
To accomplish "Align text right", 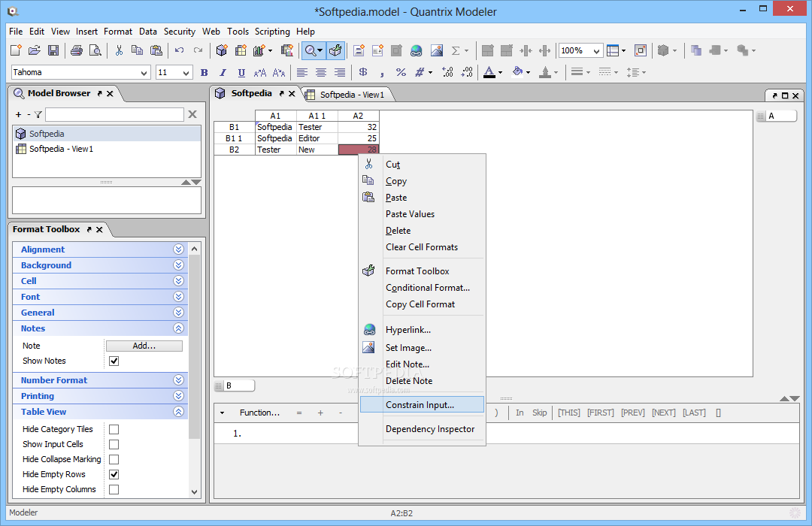I will point(339,72).
